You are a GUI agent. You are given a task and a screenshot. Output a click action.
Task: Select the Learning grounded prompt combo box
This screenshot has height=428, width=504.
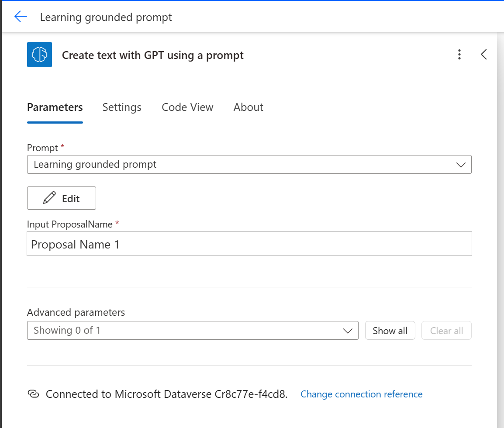tap(249, 165)
